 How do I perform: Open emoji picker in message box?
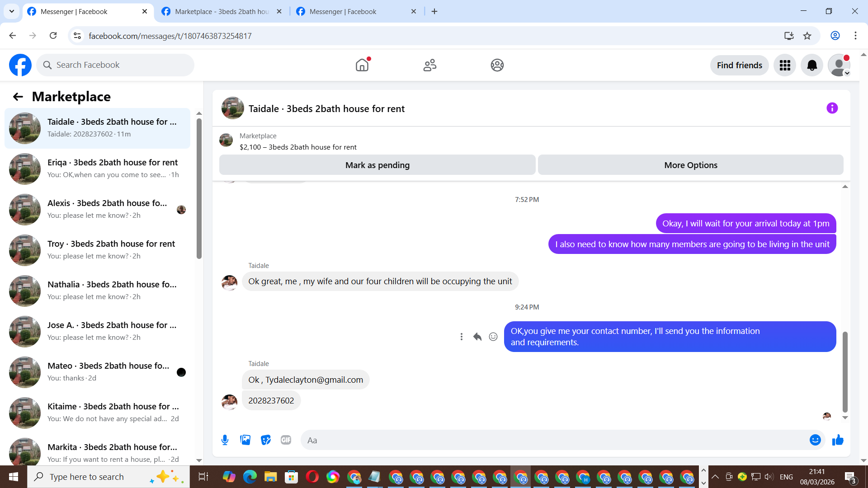815,440
